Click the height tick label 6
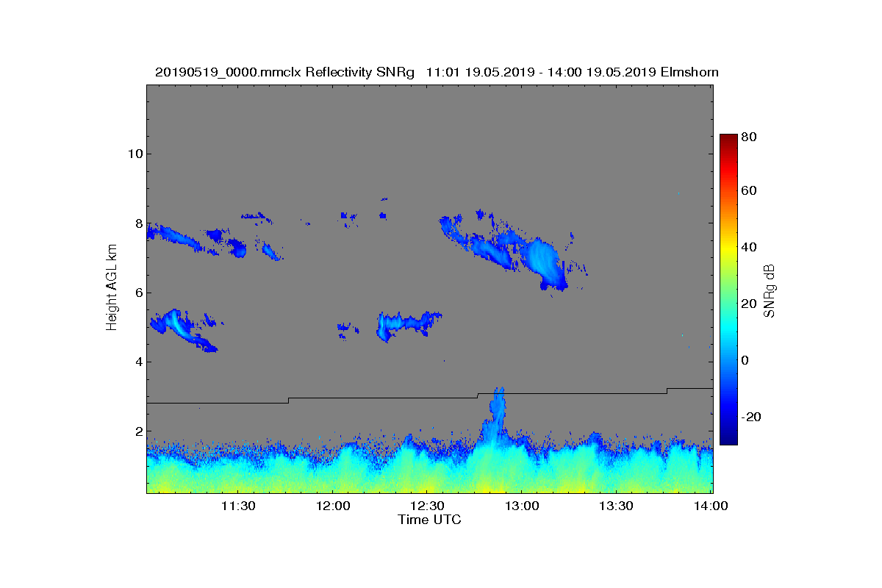882x588 pixels. click(137, 293)
